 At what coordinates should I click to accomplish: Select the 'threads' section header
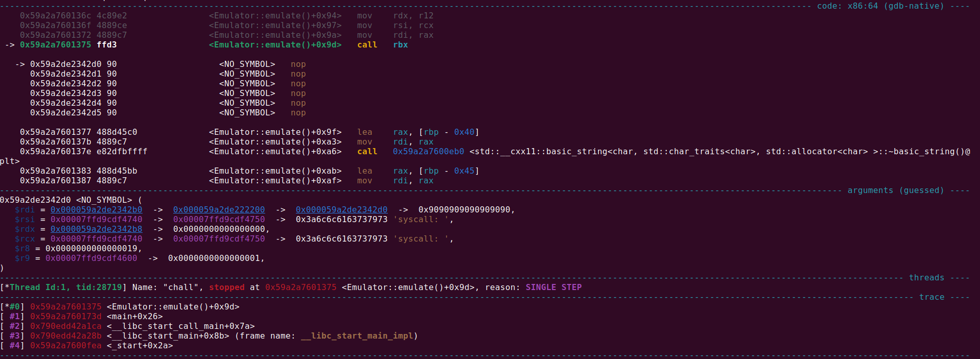click(x=926, y=278)
